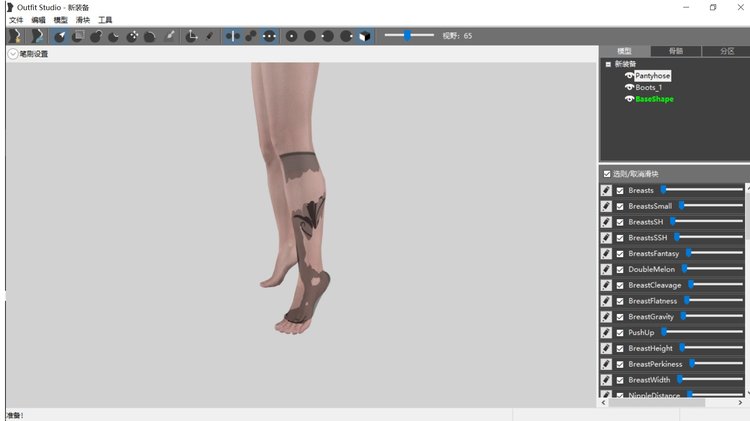Click edit pencil icon for BreastsSH slider
The image size is (750, 421).
click(x=606, y=222)
